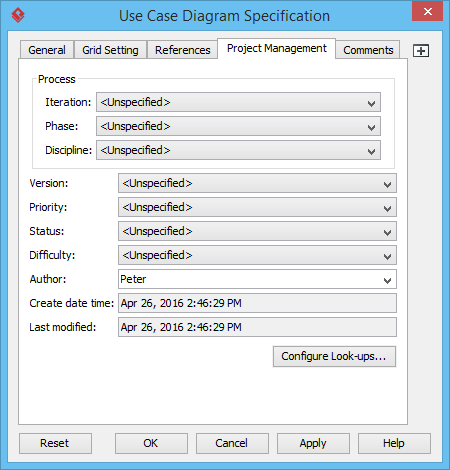450x470 pixels.
Task: Click the Phase: label
Action: (62, 126)
